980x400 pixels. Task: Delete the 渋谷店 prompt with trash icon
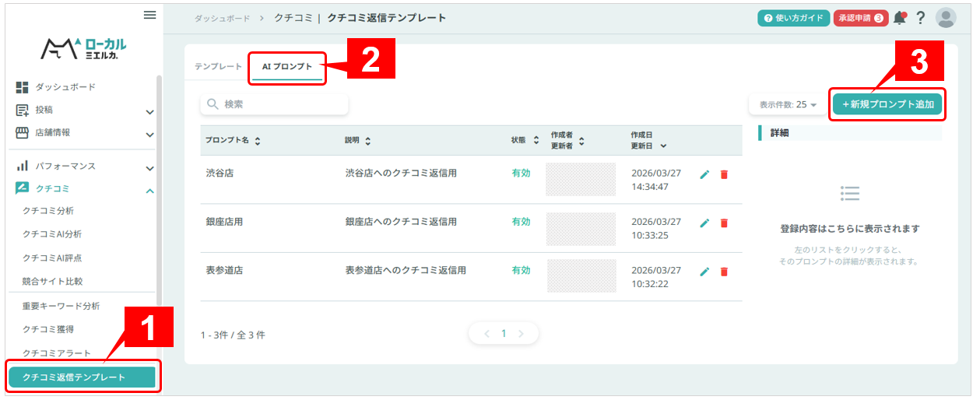click(x=724, y=175)
